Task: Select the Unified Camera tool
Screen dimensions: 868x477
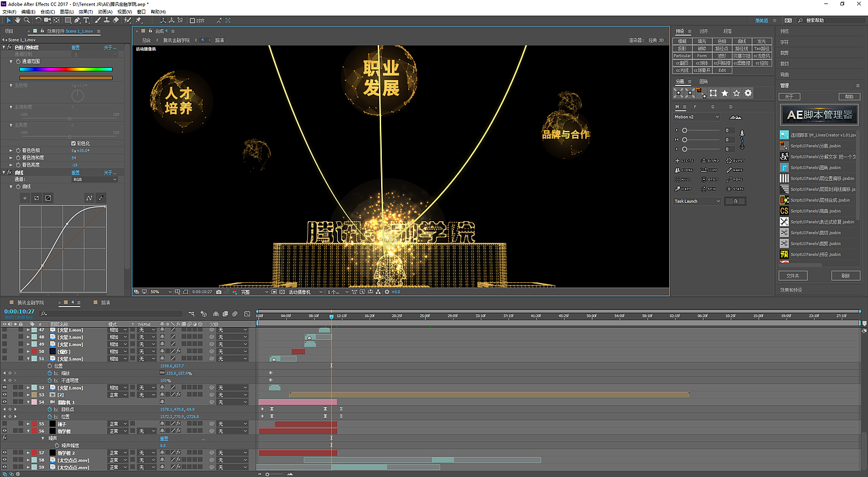Action: tap(47, 20)
